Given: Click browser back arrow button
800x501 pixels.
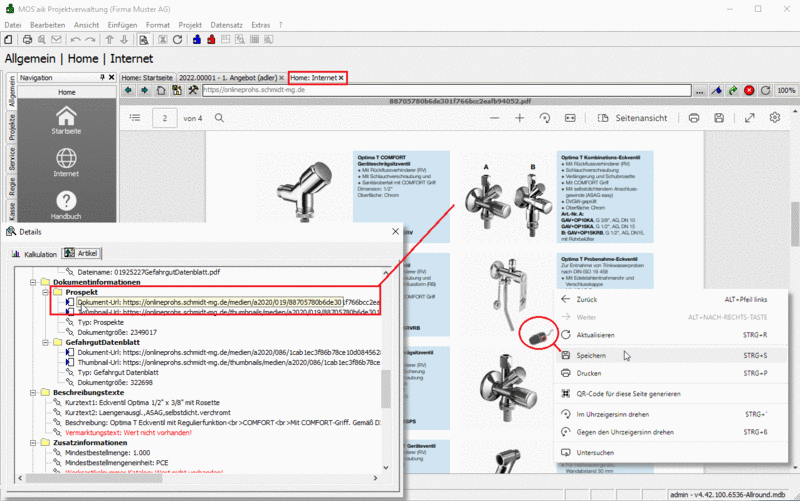Looking at the screenshot, I should pyautogui.click(x=129, y=90).
